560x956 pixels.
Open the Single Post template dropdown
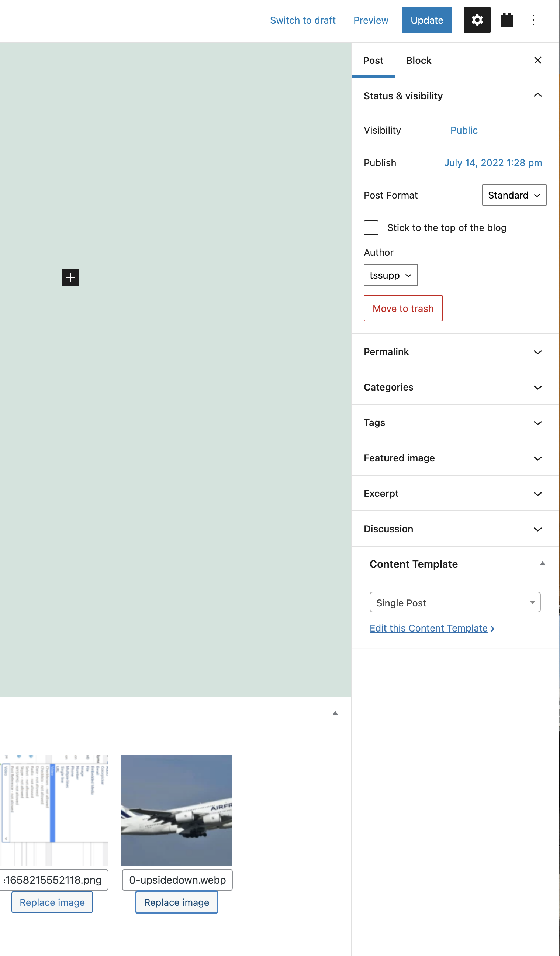click(454, 602)
